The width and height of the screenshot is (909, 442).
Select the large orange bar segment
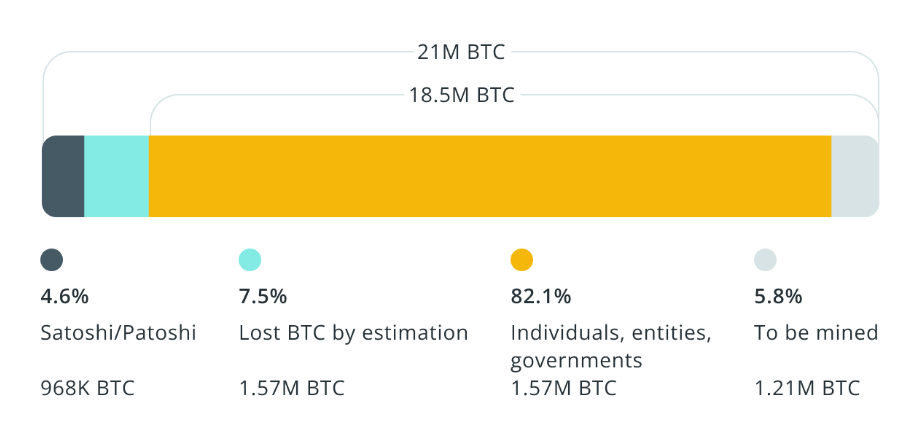(x=490, y=176)
